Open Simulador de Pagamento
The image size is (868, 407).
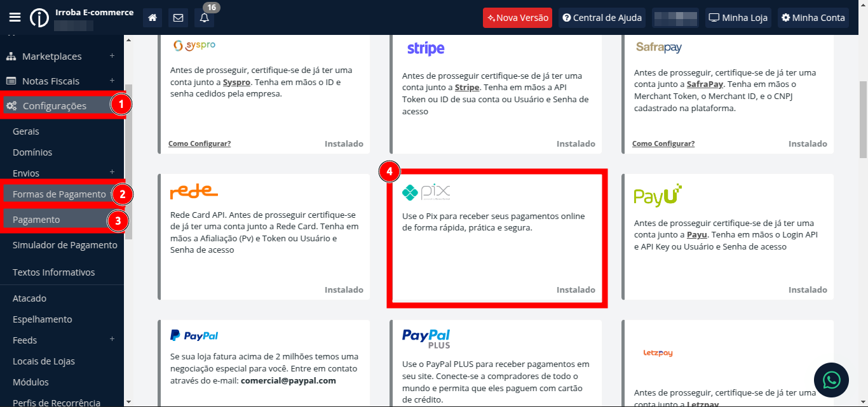65,245
